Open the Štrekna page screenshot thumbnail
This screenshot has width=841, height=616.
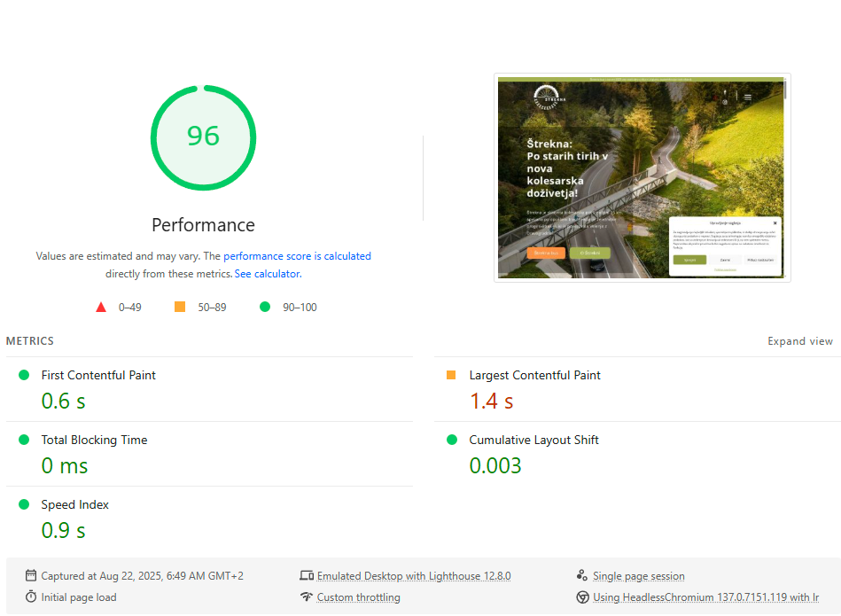tap(642, 177)
